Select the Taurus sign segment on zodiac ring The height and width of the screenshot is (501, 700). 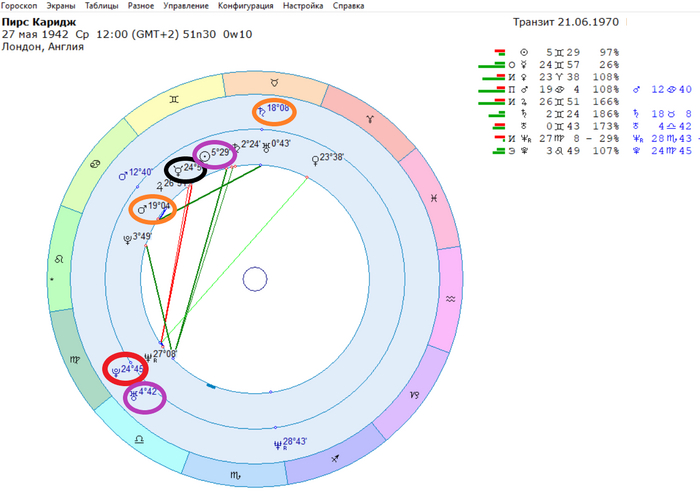click(x=273, y=77)
